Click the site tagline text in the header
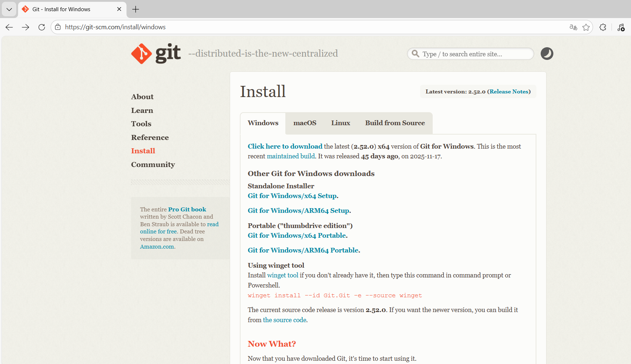Screen dimensions: 631x364 (x=263, y=53)
